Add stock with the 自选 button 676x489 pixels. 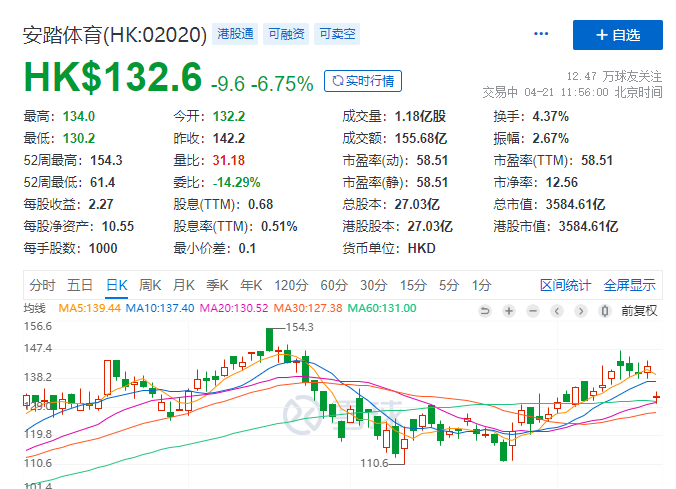618,35
